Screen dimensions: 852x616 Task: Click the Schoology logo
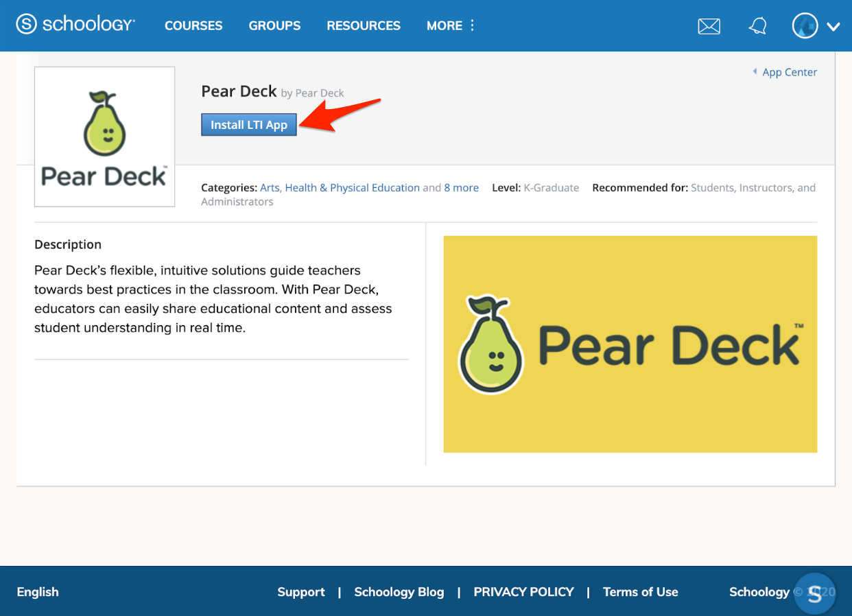[75, 25]
